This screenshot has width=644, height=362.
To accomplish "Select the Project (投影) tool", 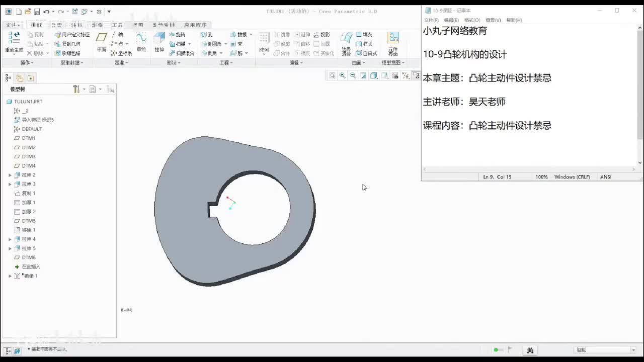I will point(321,35).
